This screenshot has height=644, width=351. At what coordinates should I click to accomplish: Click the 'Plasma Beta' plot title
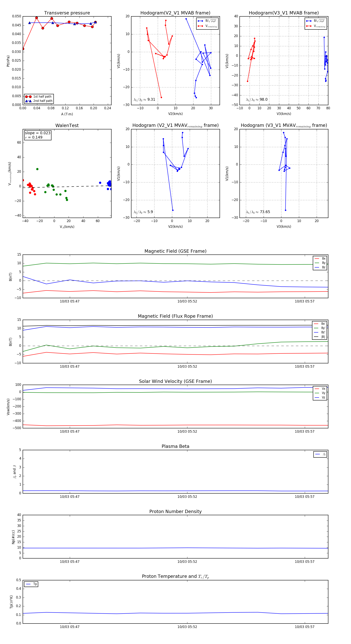(x=175, y=446)
